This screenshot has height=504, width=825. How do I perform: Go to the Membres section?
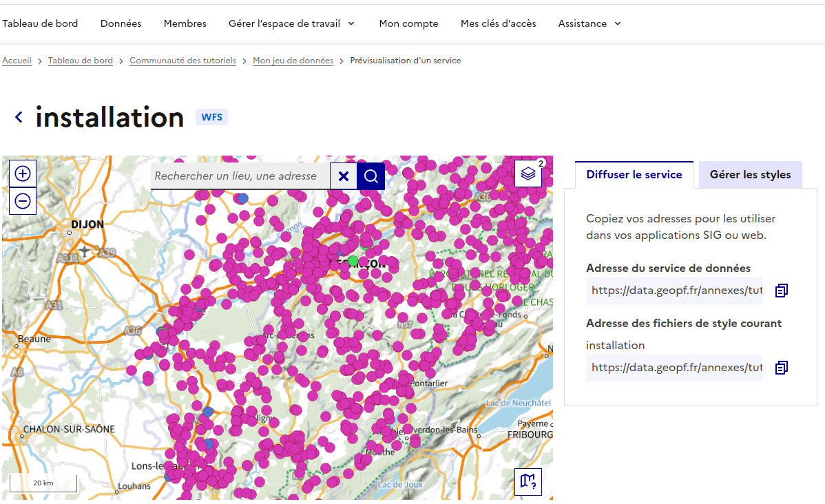click(185, 23)
